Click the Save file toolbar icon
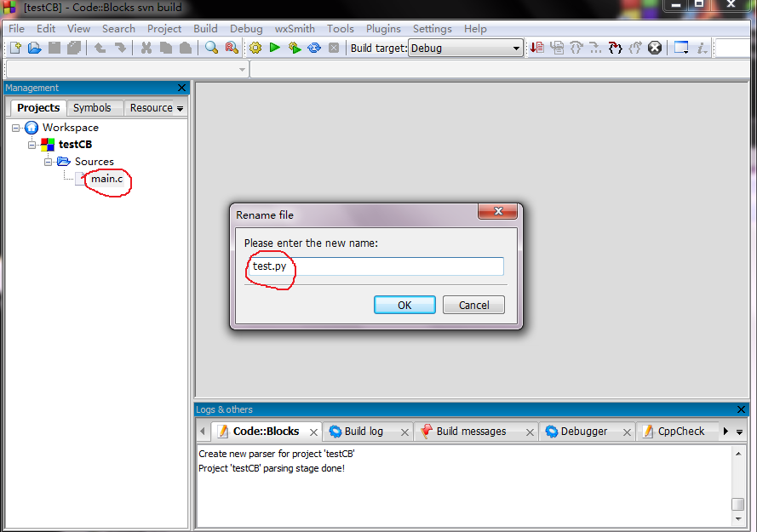This screenshot has height=532, width=757. [54, 48]
